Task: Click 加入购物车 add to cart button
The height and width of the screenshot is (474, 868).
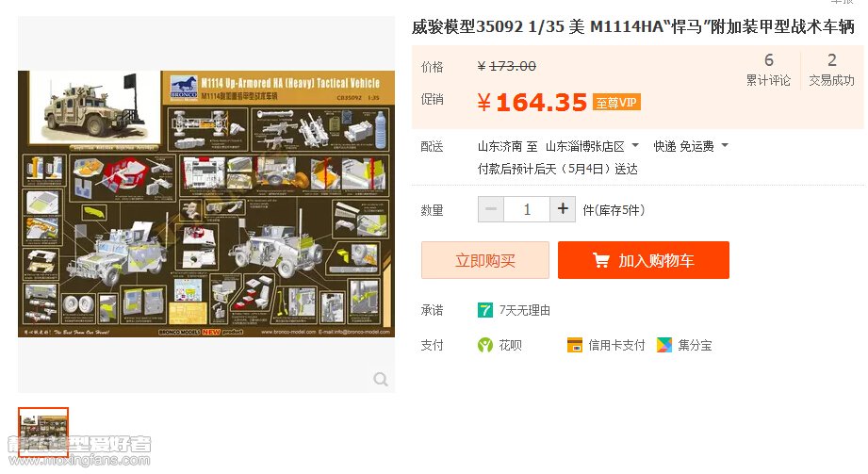Action: point(644,260)
